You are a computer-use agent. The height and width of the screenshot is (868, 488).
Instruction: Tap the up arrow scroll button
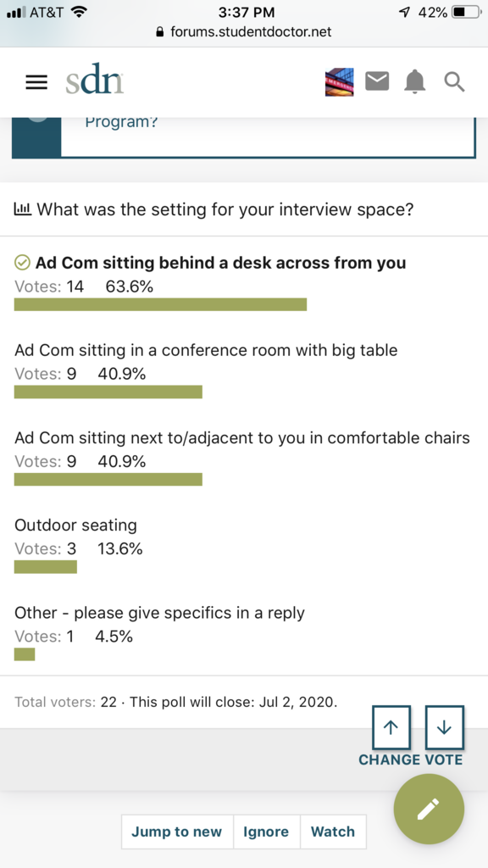tap(391, 727)
